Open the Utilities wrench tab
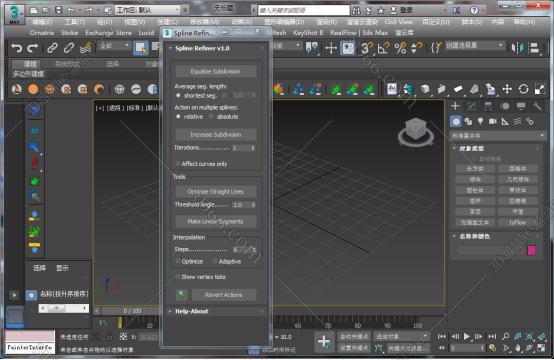This screenshot has width=554, height=360. 537,106
